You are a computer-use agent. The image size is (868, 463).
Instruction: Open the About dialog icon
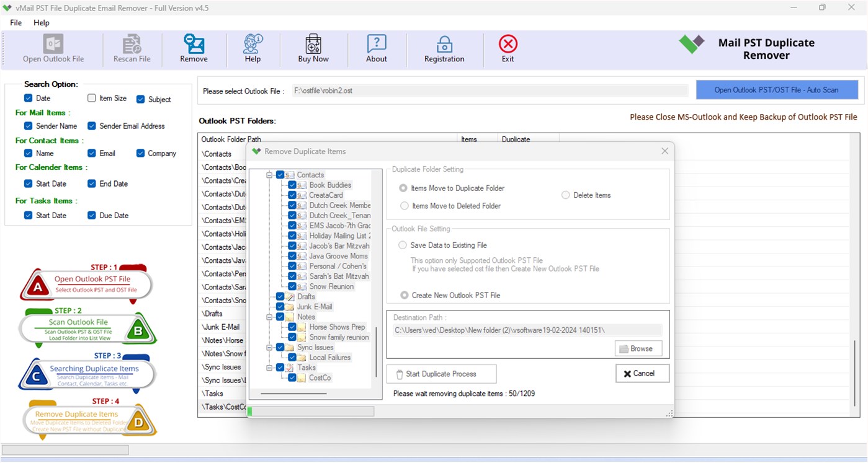(x=376, y=48)
